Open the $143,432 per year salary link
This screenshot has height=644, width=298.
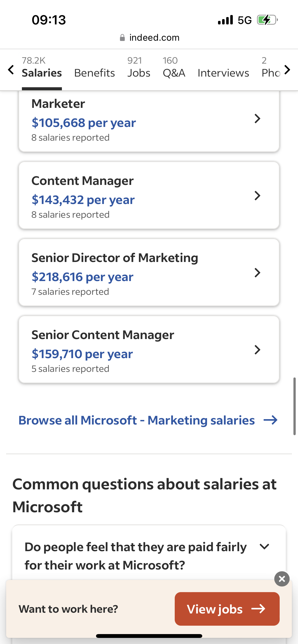coord(83,200)
